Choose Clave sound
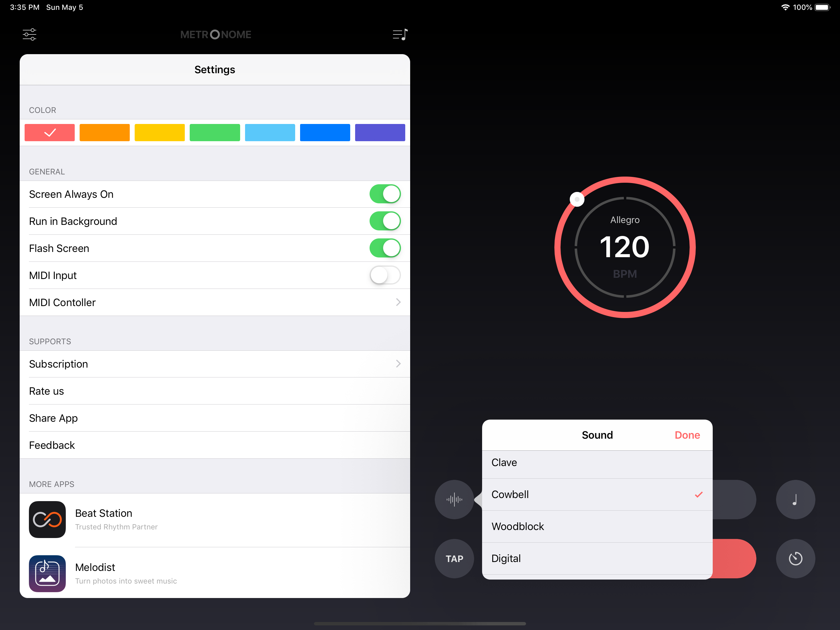 pos(597,463)
